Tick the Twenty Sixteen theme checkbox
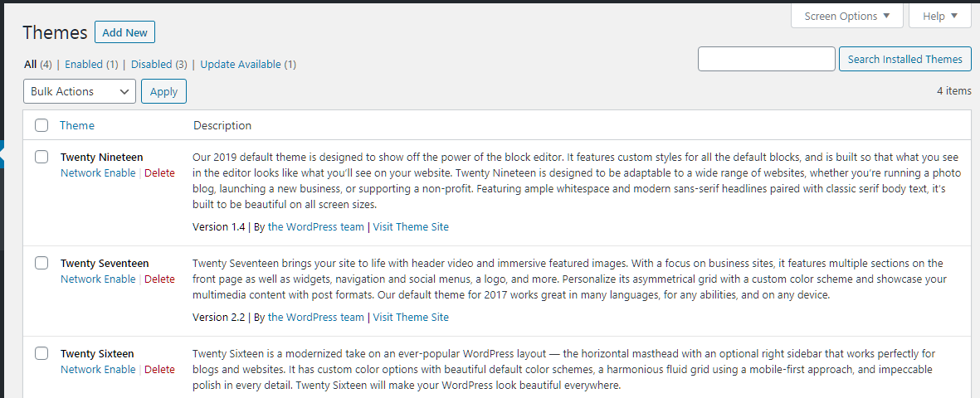 tap(41, 353)
